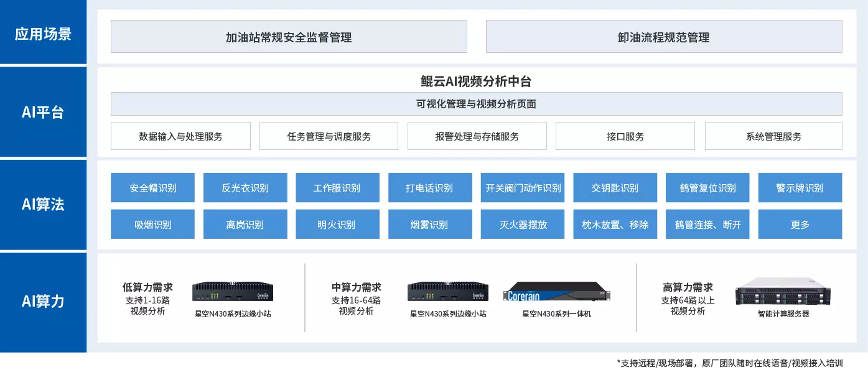Click the 应用场景 sidebar label
This screenshot has width=868, height=375.
tap(43, 34)
